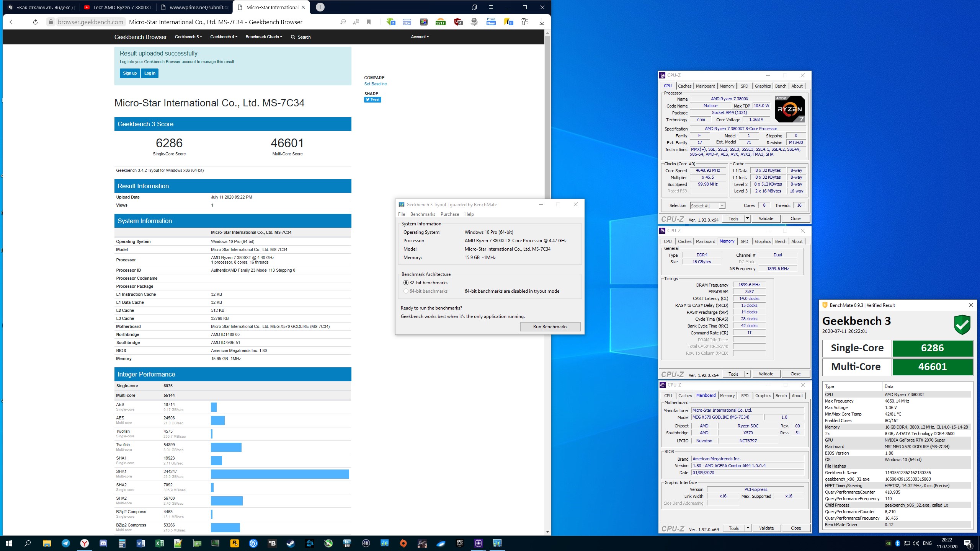980x551 pixels.
Task: Open Graphics tab in Mainboard CPU-Z window
Action: click(x=763, y=396)
